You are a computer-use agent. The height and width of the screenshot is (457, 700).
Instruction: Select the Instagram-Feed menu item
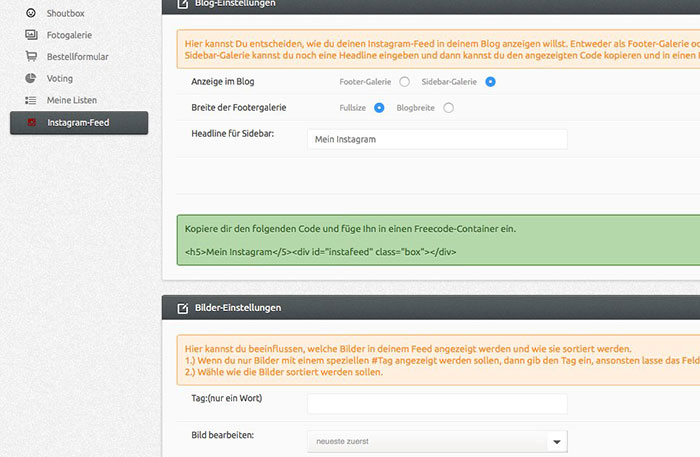(79, 123)
